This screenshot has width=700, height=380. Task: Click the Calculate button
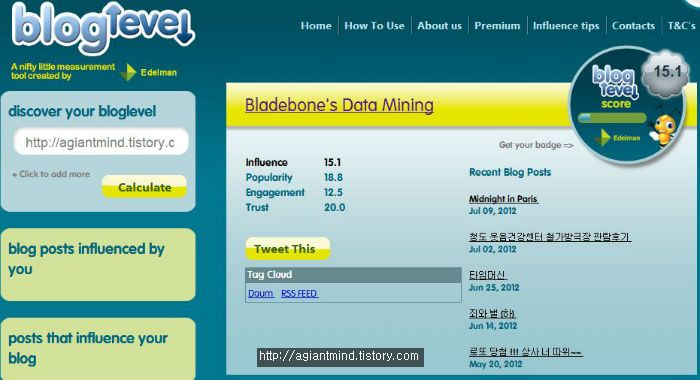pos(144,187)
